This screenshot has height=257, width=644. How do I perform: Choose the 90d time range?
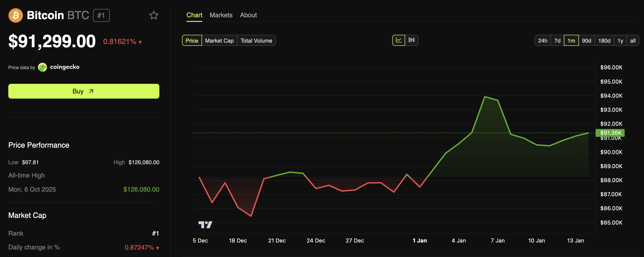(x=586, y=41)
